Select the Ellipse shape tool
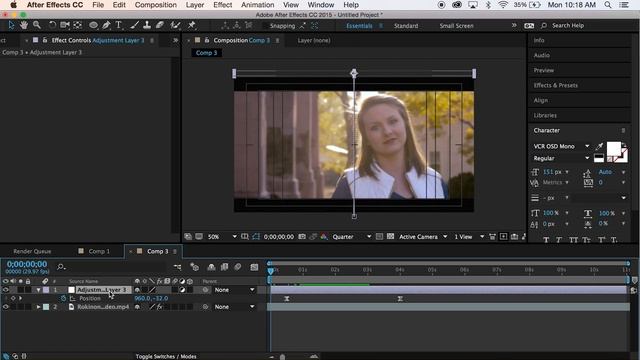Viewport: 640px width, 360px height. pyautogui.click(x=93, y=25)
